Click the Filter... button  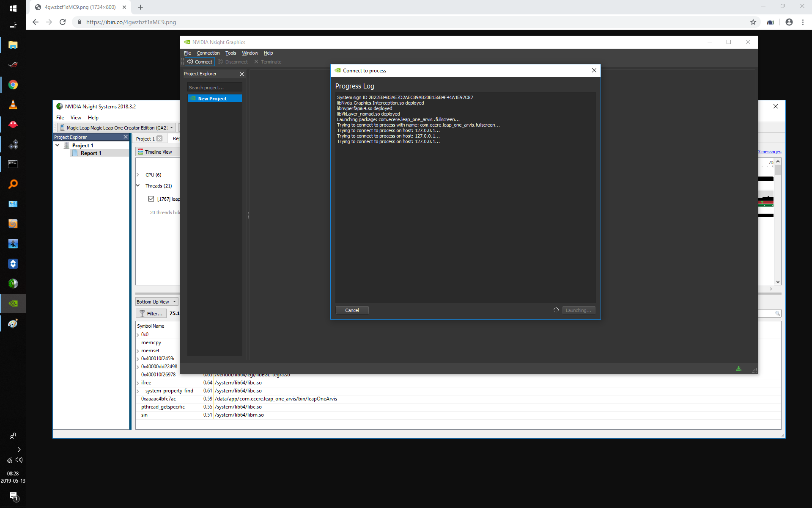point(151,314)
